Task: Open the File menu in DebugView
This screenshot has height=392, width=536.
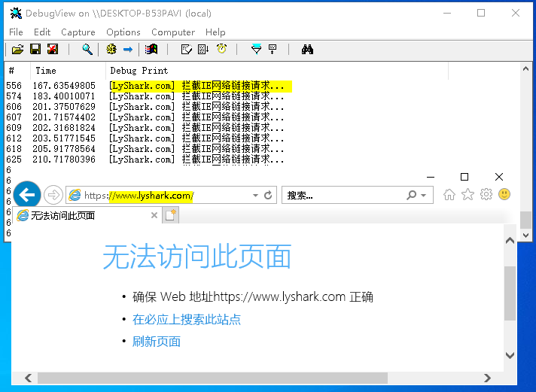Action: pyautogui.click(x=16, y=32)
